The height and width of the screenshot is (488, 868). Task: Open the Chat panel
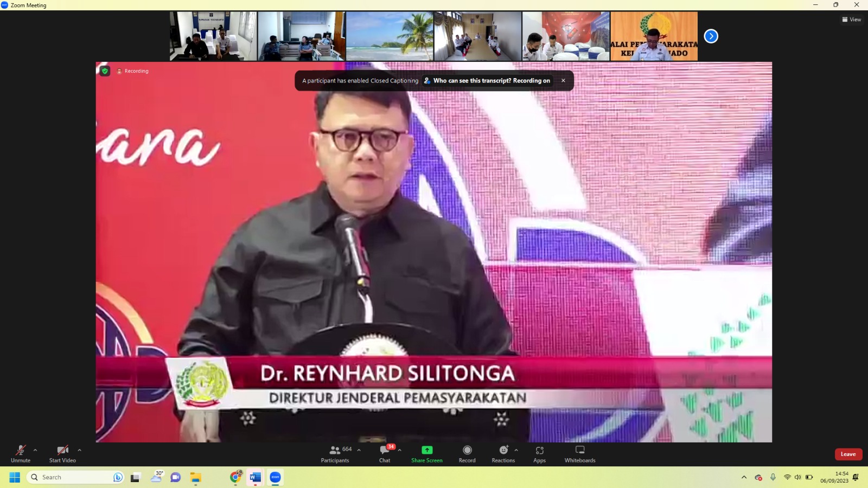click(385, 454)
